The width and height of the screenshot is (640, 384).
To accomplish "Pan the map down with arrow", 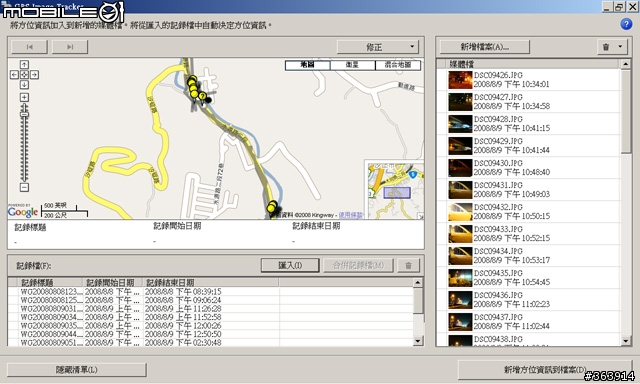I will tap(24, 84).
